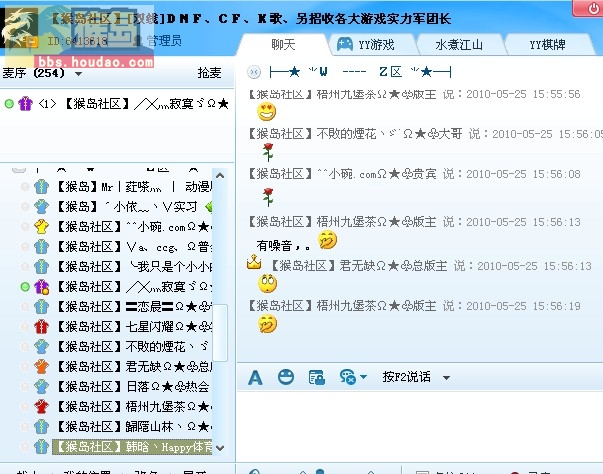The width and height of the screenshot is (603, 474).
Task: Click the 有噪音，。 chat message text
Action: tap(283, 245)
